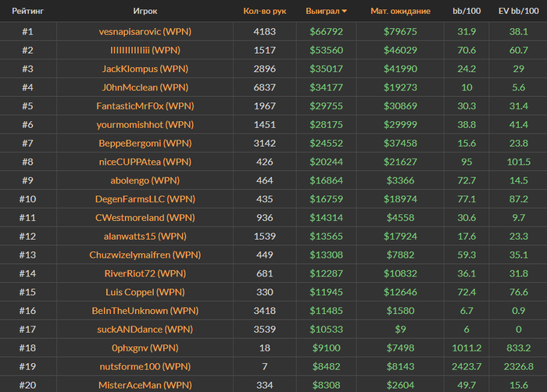Sort by Мат. ожидание column header
Screen dimensions: 547x392
(400, 12)
